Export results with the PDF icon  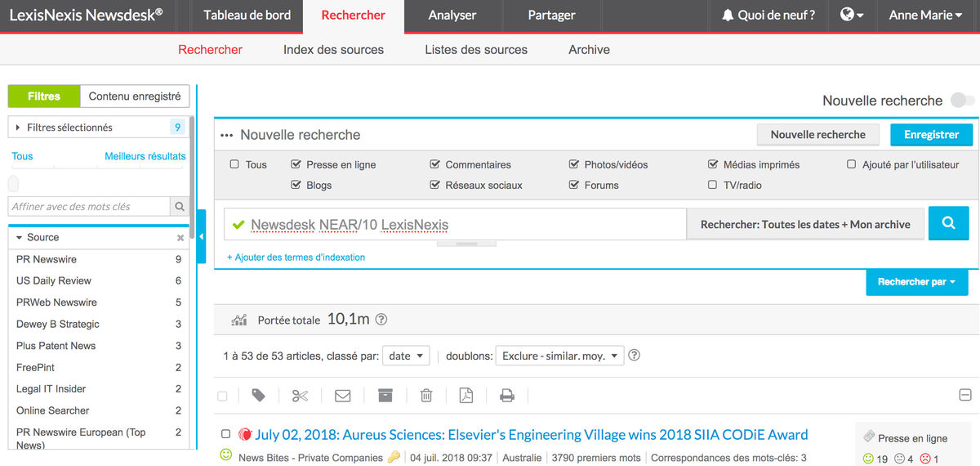(x=465, y=396)
